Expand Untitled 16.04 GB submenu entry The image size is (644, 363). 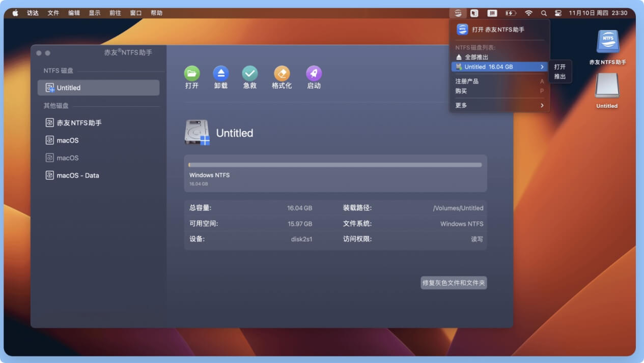(x=499, y=67)
